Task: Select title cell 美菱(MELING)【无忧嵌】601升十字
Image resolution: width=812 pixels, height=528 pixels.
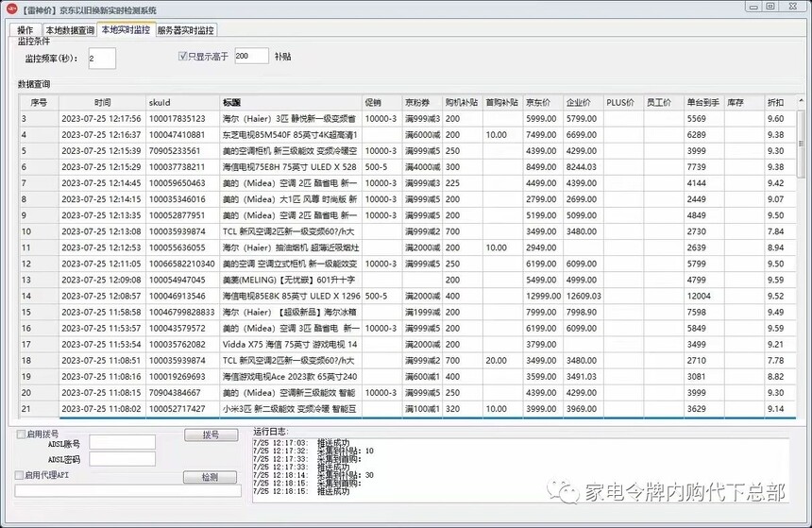Action: point(291,280)
